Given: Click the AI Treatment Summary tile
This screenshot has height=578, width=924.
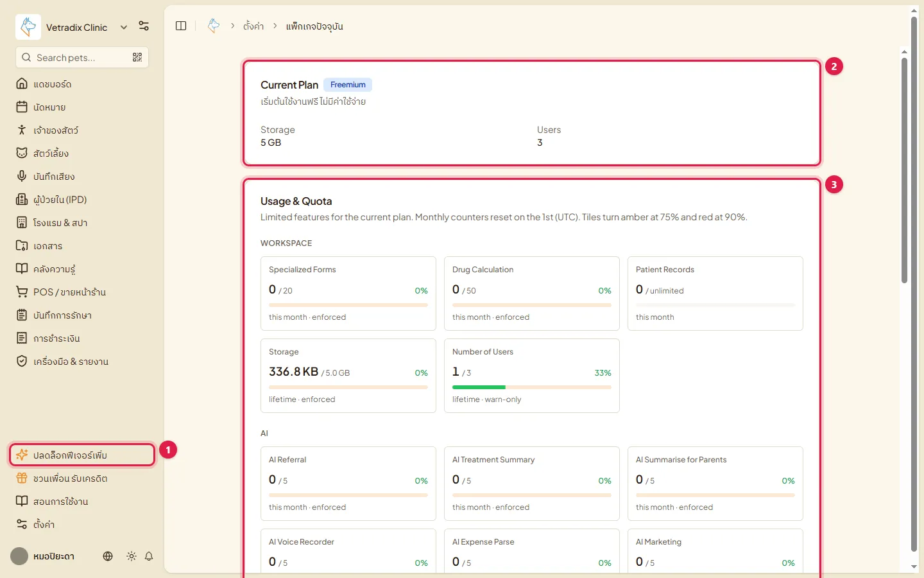Looking at the screenshot, I should [x=532, y=484].
